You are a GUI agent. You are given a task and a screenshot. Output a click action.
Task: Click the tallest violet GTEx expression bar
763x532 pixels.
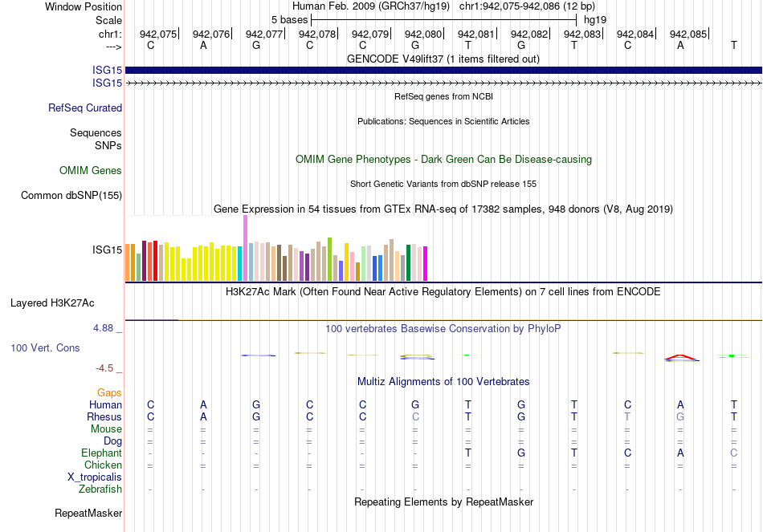[x=245, y=248]
